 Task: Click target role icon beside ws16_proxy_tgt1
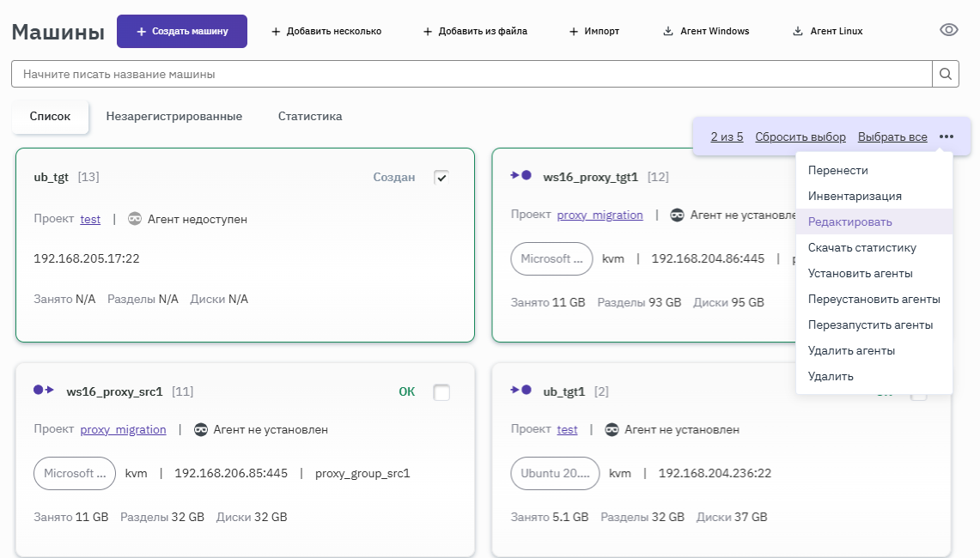point(520,176)
